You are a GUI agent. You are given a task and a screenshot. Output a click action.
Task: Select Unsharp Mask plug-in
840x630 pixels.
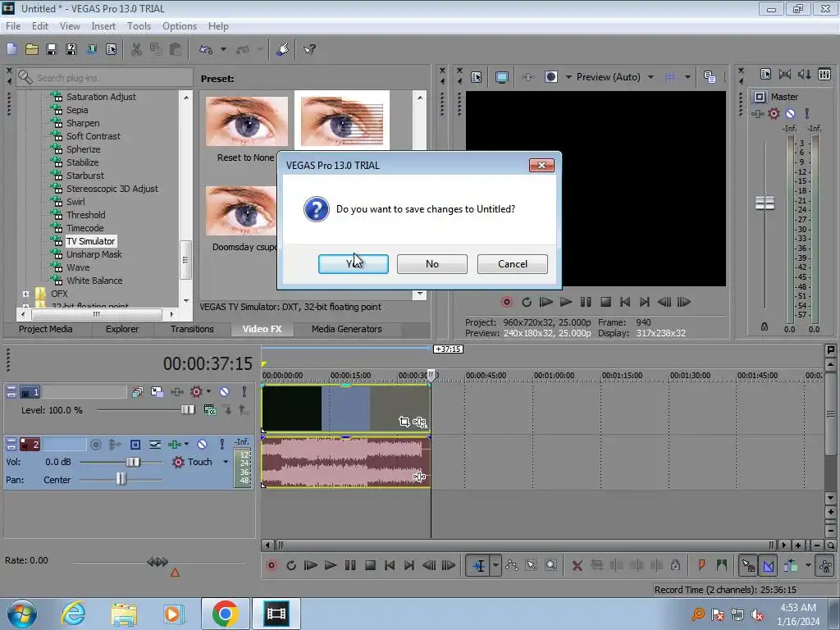point(94,254)
